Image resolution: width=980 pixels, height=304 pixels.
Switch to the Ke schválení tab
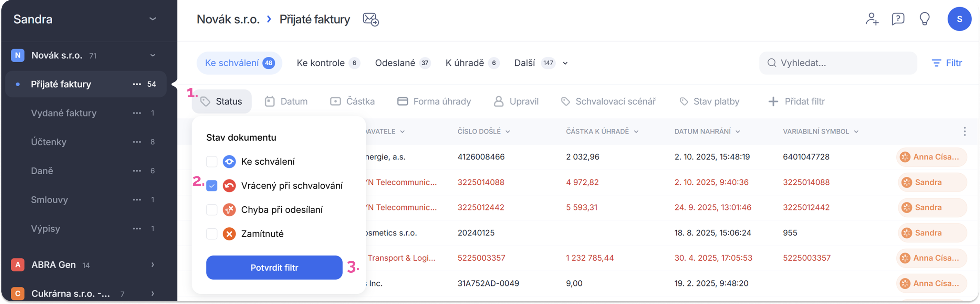pos(239,63)
